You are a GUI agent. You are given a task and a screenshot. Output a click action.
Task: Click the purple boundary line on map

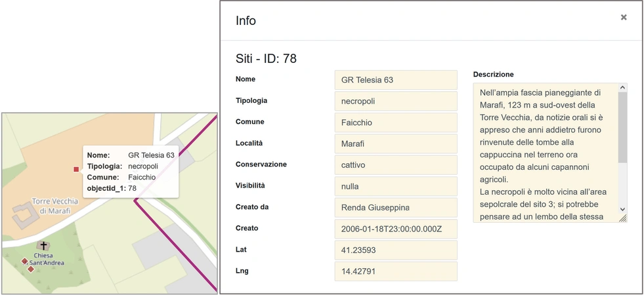[171, 240]
